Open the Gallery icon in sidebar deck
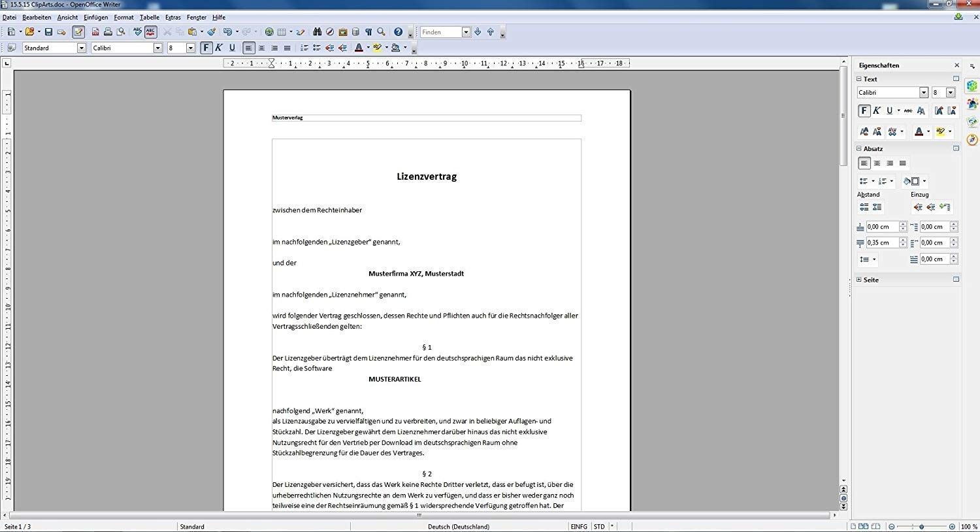The width and height of the screenshot is (980, 532). pos(972,104)
